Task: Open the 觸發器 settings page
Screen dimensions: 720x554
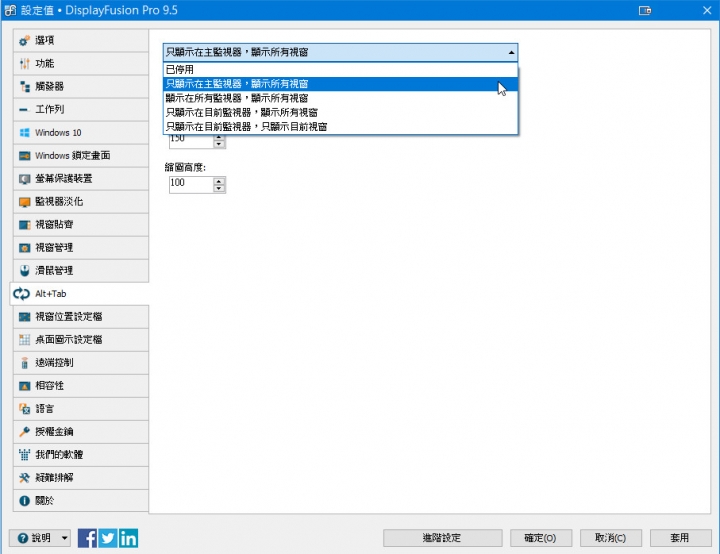Action: pos(81,86)
